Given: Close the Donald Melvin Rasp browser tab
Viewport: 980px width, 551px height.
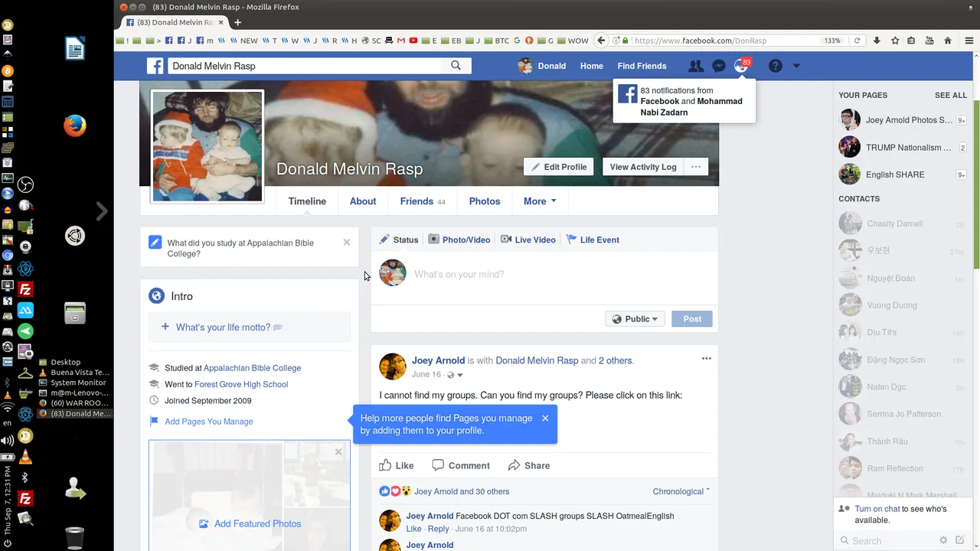Looking at the screenshot, I should [x=223, y=22].
